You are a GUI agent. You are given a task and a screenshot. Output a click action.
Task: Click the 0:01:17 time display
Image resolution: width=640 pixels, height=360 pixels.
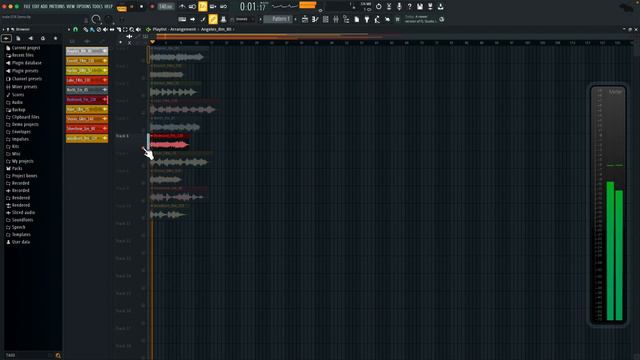pos(253,7)
